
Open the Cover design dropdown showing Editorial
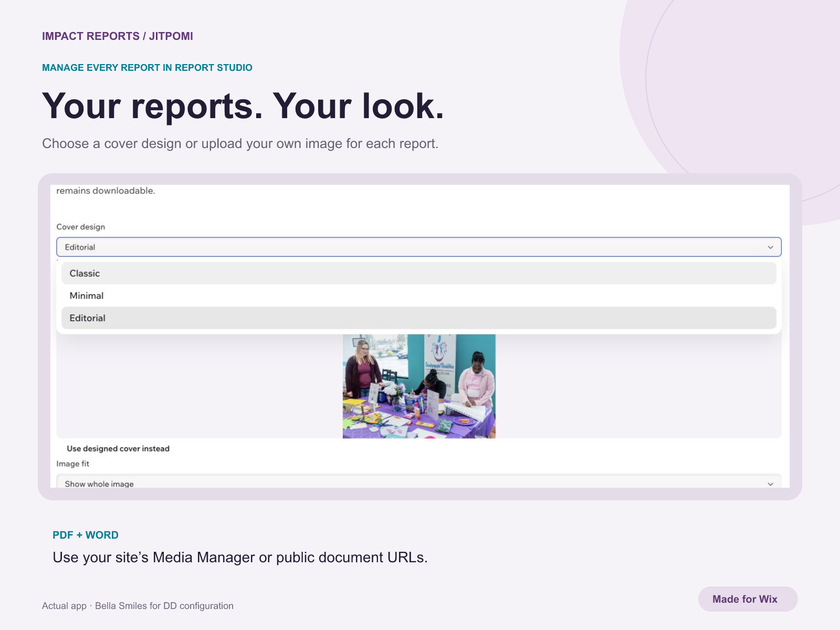[x=418, y=247]
